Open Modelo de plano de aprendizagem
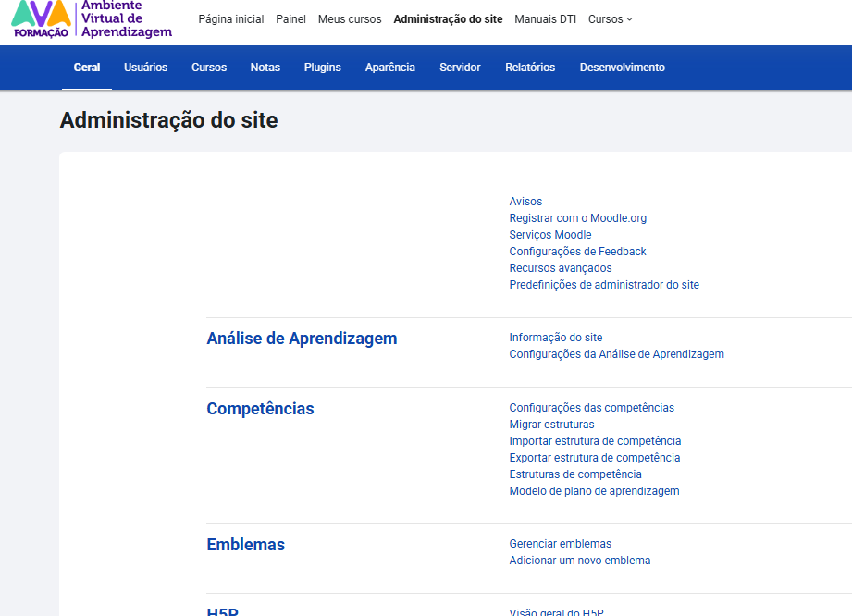The height and width of the screenshot is (616, 852). [594, 491]
